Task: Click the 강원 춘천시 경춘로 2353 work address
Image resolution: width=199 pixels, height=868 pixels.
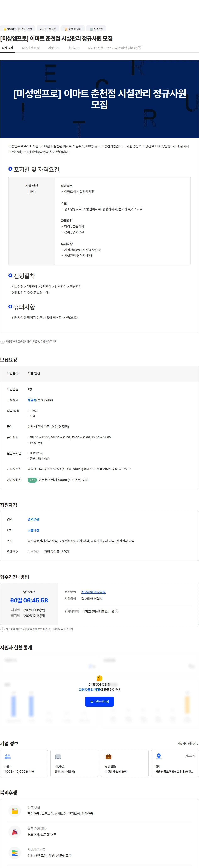Action: (x=72, y=469)
